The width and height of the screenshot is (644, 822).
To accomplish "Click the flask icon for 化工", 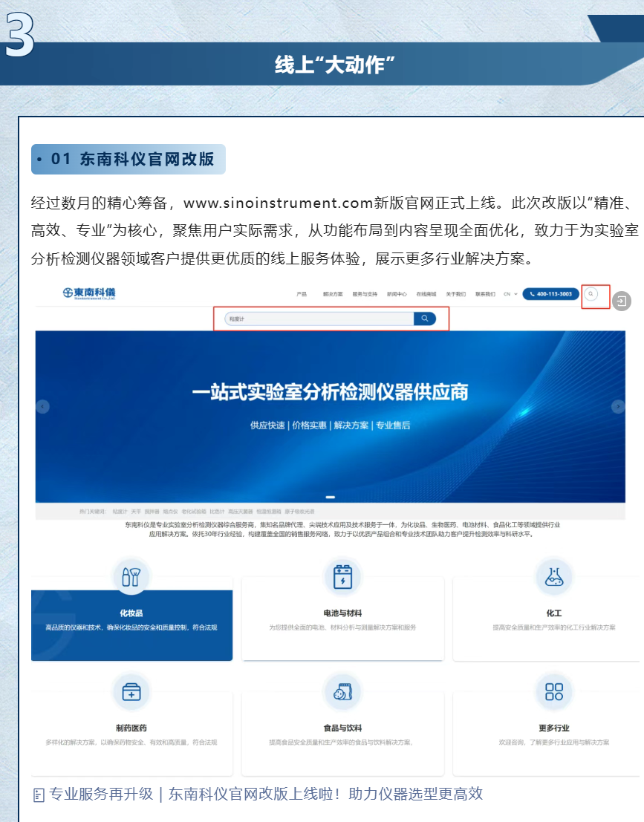I will (x=554, y=577).
